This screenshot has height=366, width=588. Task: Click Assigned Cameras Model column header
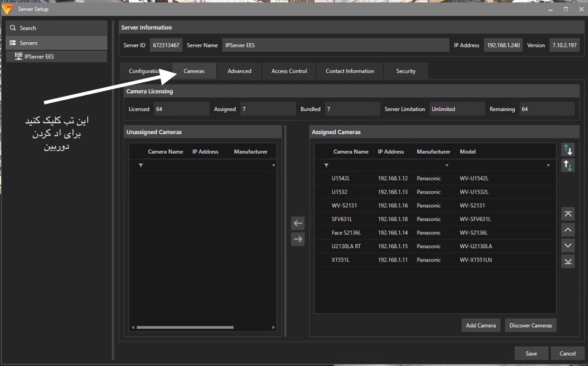[468, 152]
